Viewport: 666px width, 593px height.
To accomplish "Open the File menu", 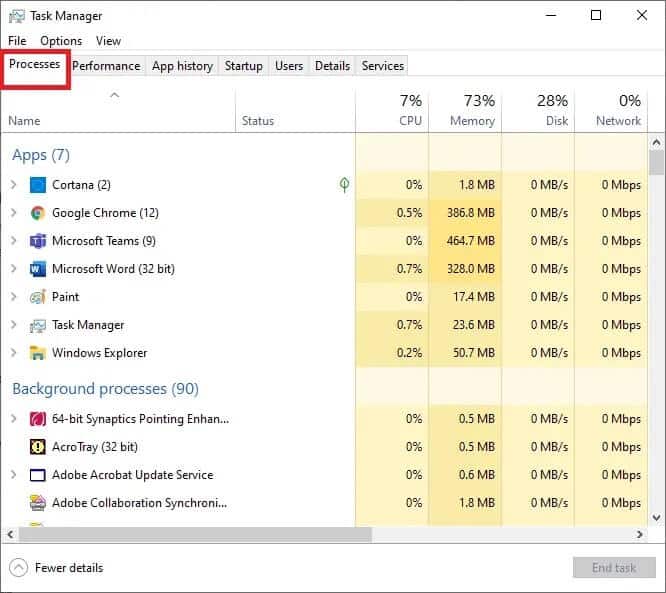I will pos(17,41).
